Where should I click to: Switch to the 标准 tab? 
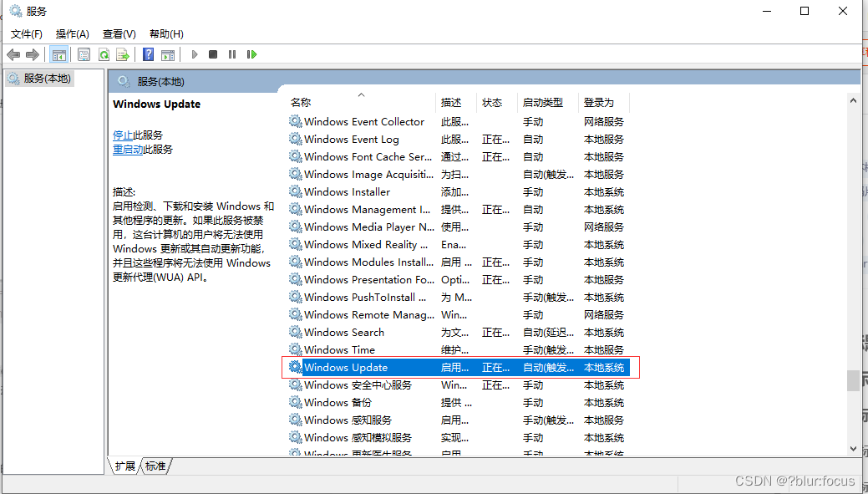point(155,466)
